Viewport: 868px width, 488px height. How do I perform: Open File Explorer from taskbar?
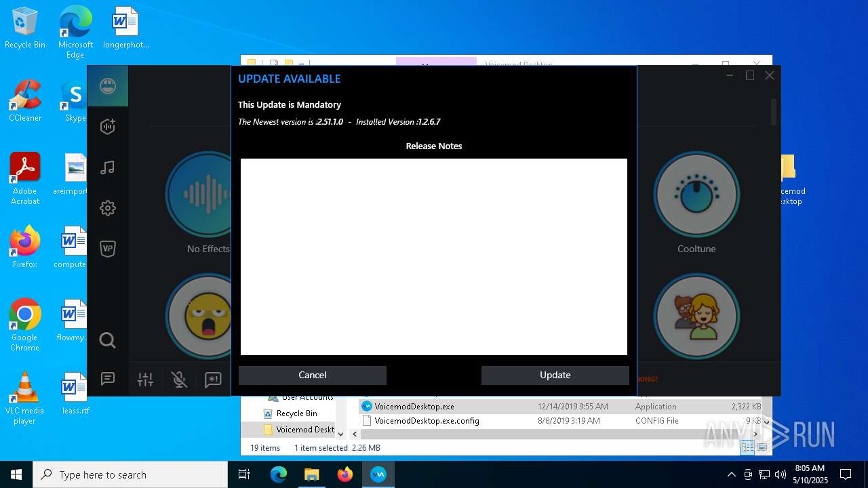(x=312, y=474)
